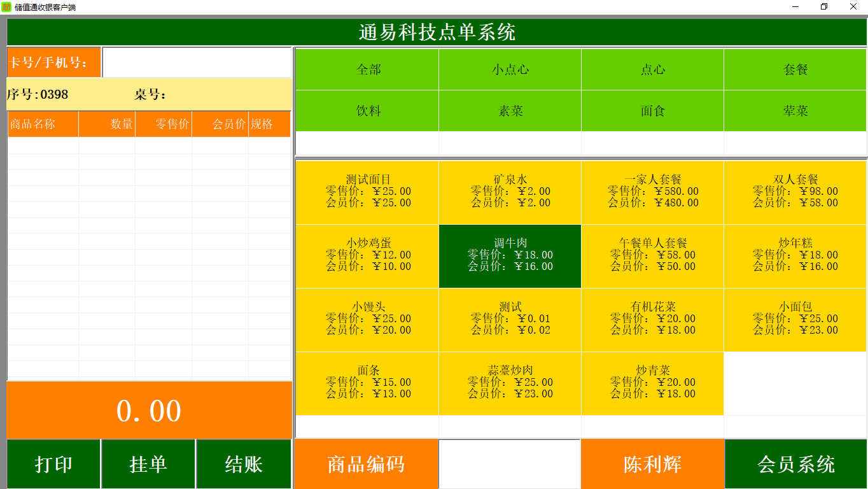Image resolution: width=868 pixels, height=489 pixels.
Task: Show the 素菜 category items
Action: pos(510,111)
